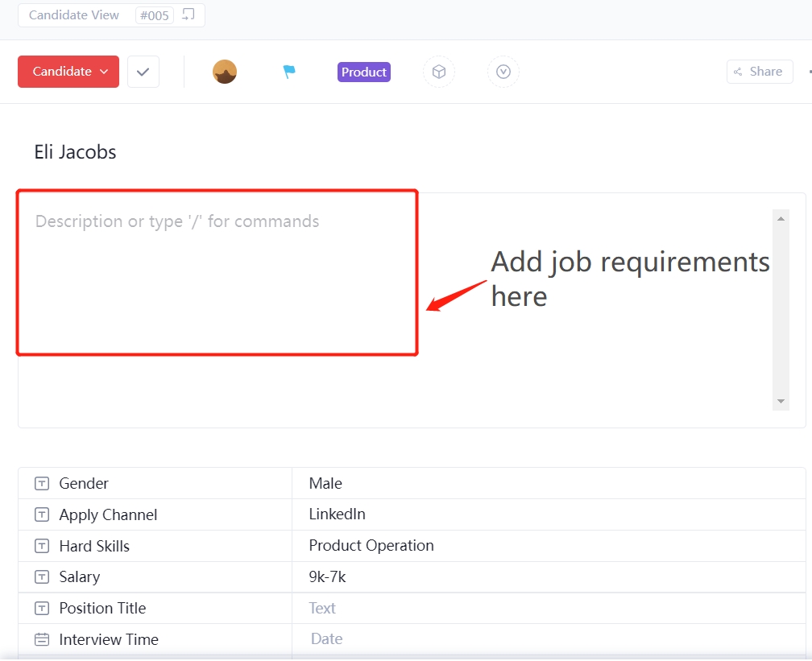Click the Share button

click(758, 72)
